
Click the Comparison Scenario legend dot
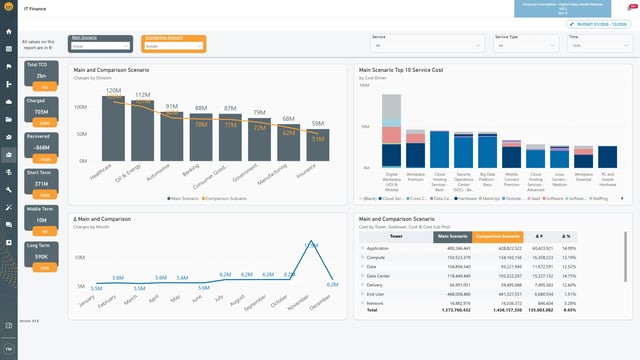203,199
